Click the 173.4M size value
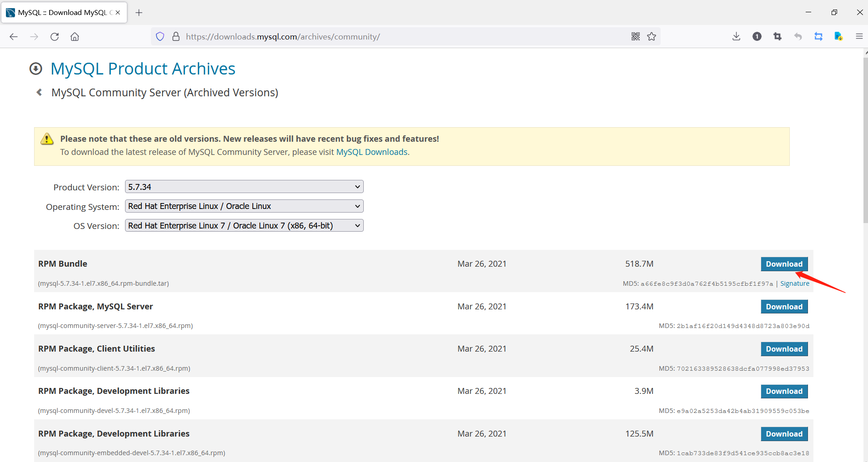868x462 pixels. click(639, 307)
